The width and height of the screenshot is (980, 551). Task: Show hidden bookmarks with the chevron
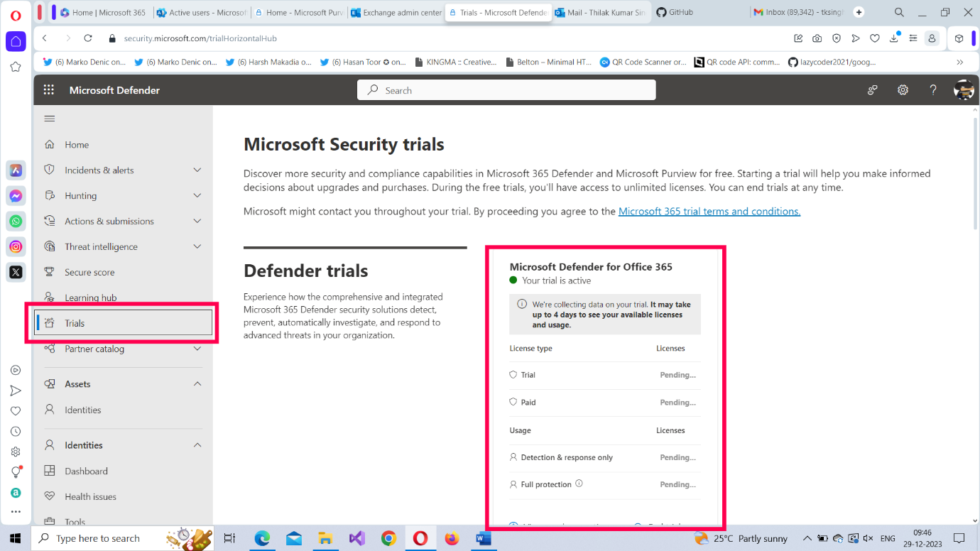coord(960,62)
